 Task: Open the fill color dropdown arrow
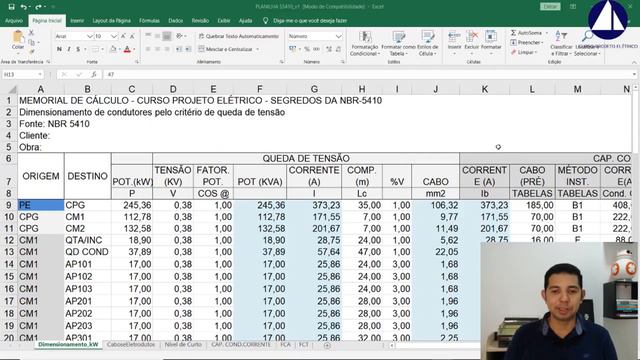coord(120,49)
